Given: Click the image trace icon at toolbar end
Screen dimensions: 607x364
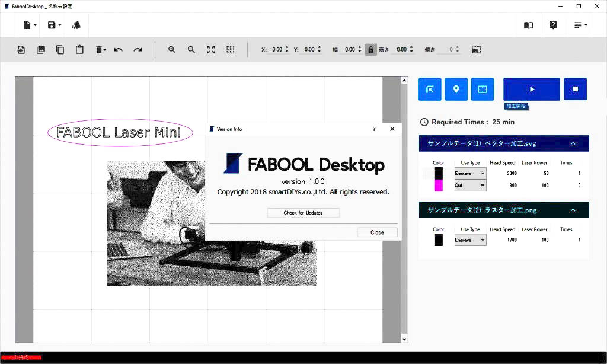Looking at the screenshot, I should click(x=476, y=50).
